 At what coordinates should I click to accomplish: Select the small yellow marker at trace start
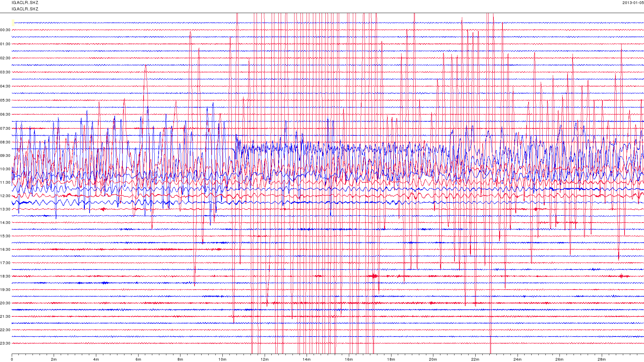tap(13, 22)
